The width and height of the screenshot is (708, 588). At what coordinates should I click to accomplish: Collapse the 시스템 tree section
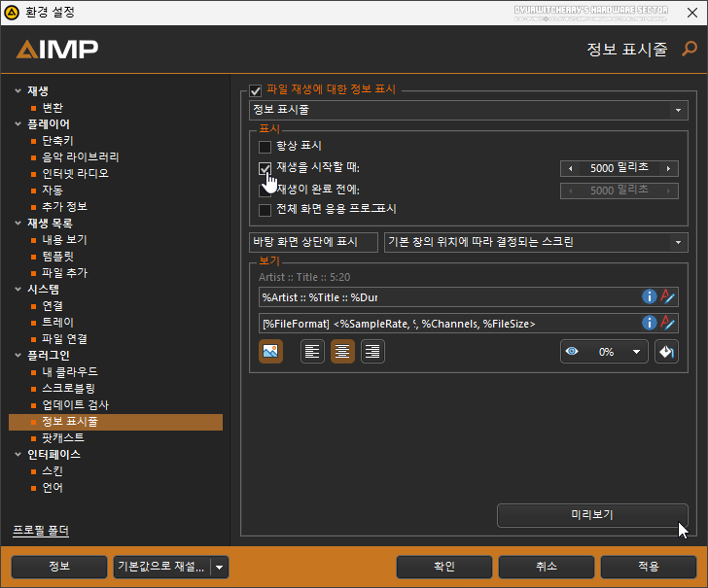(18, 289)
